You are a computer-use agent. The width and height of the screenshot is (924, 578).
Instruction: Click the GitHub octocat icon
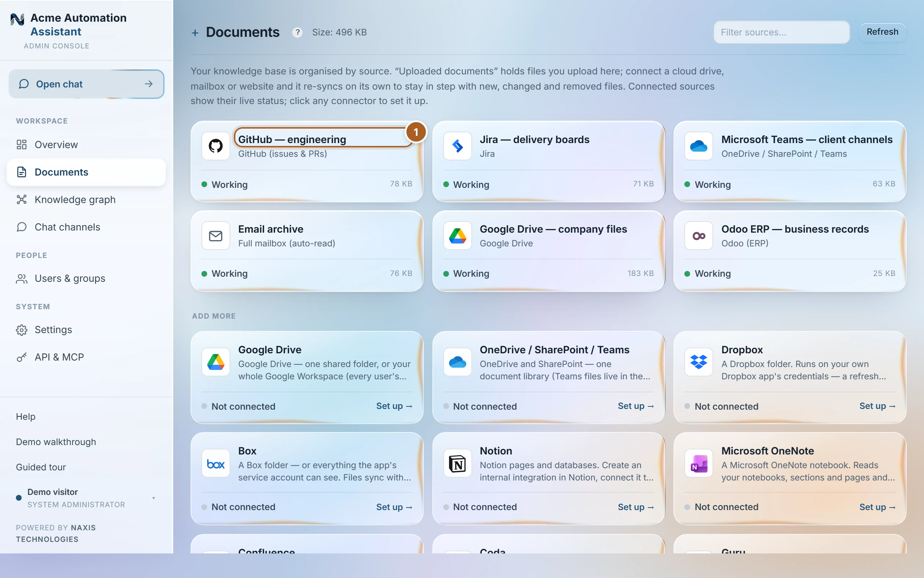[216, 146]
